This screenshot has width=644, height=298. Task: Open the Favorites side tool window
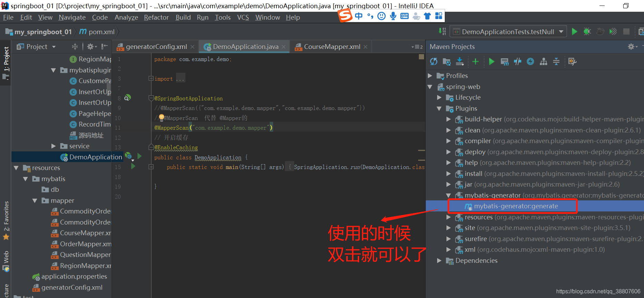pyautogui.click(x=6, y=220)
